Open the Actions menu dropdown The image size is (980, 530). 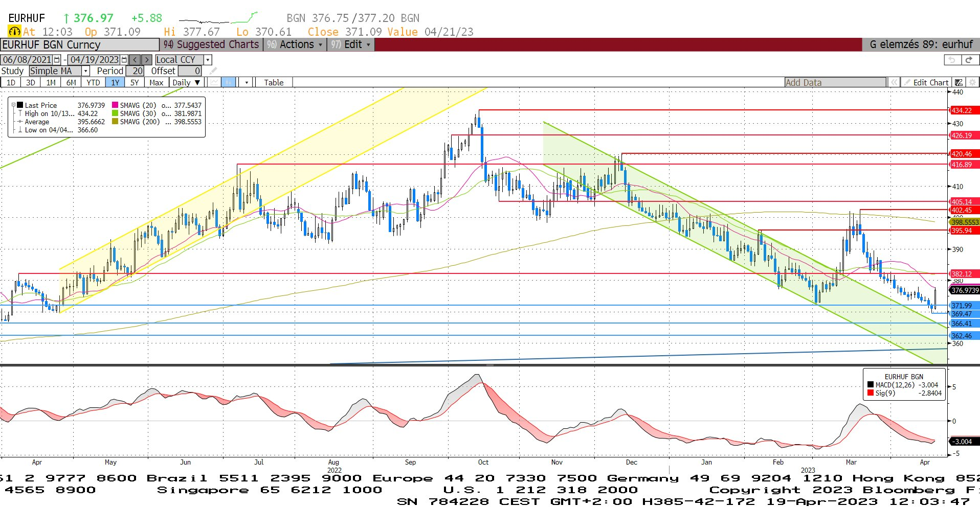coord(296,44)
